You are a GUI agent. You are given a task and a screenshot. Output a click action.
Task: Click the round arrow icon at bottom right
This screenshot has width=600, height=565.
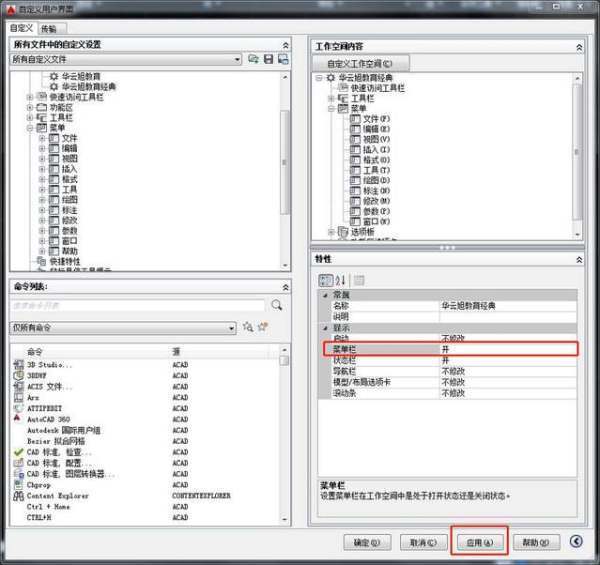[576, 541]
